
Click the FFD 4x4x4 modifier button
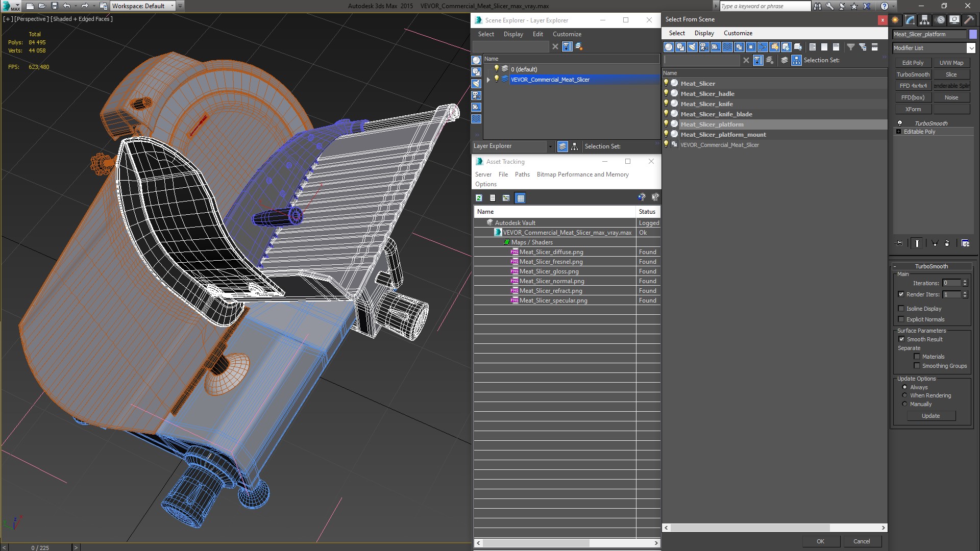913,86
